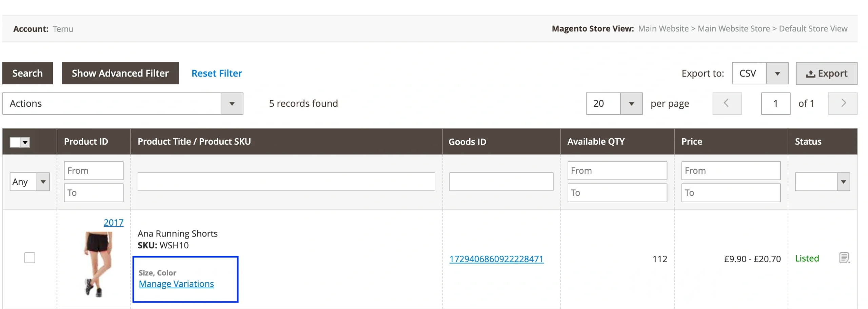Change the 20 per page dropdown

631,103
